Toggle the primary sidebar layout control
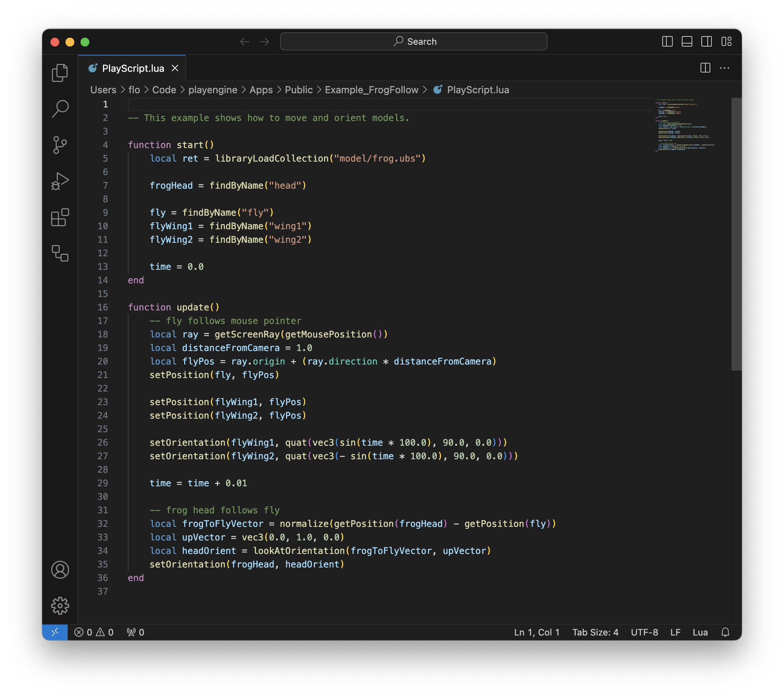 click(x=667, y=41)
